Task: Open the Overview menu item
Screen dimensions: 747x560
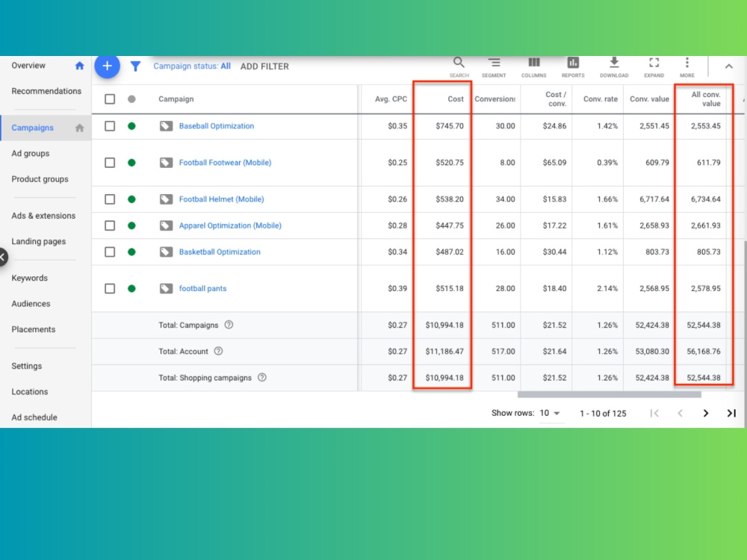Action: coord(28,66)
